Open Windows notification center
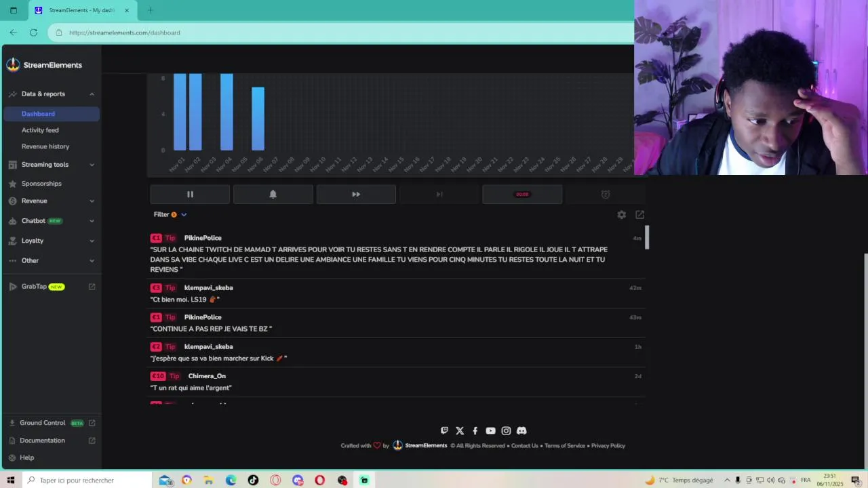This screenshot has height=488, width=868. coord(856,480)
